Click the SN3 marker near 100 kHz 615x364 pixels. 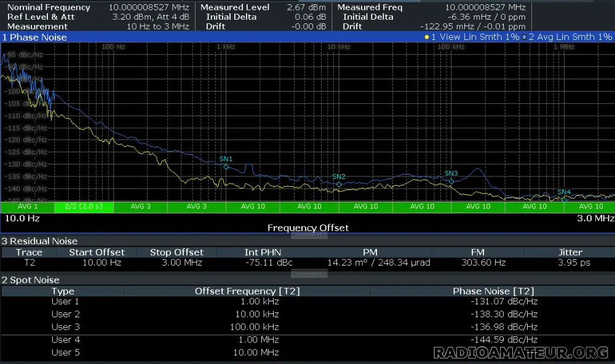pyautogui.click(x=451, y=181)
